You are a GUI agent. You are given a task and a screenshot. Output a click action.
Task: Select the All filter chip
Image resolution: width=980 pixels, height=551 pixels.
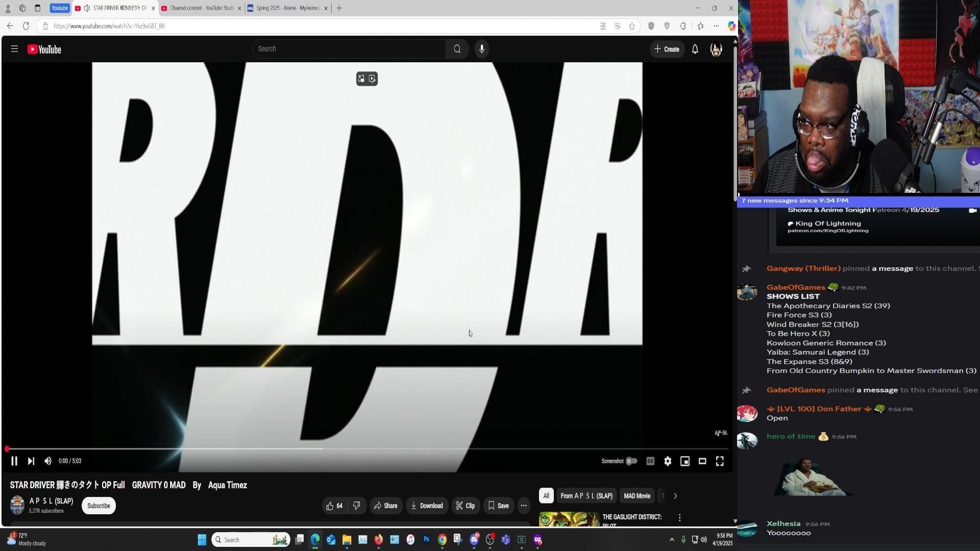point(546,496)
